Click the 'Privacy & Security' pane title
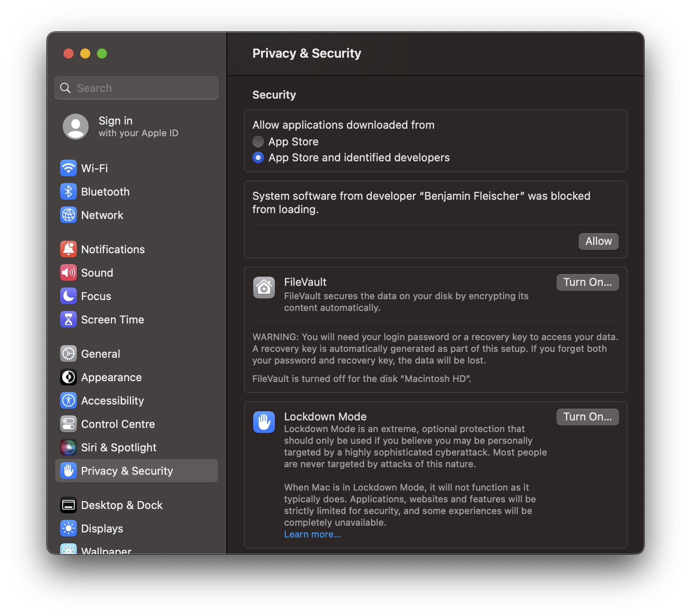 click(x=307, y=53)
